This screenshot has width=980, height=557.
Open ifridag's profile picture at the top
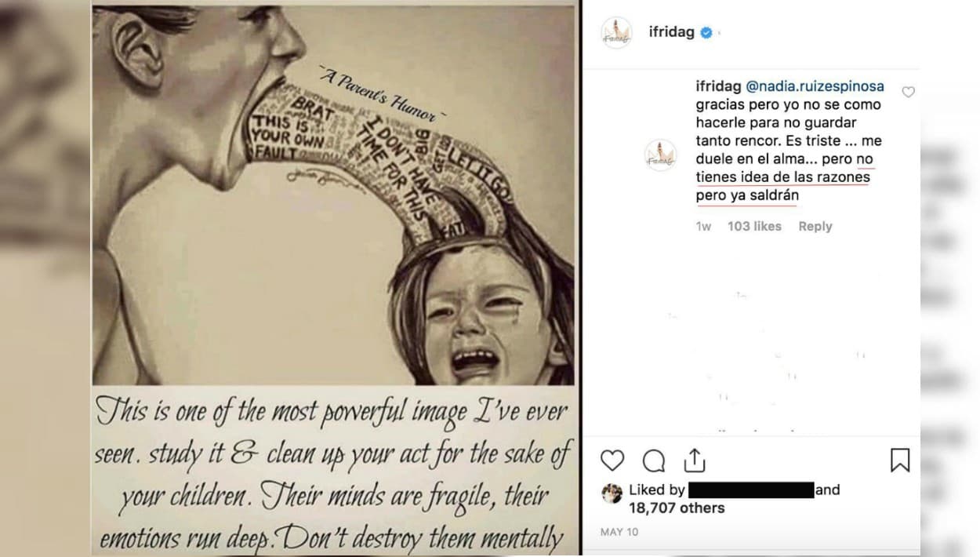[x=616, y=33]
